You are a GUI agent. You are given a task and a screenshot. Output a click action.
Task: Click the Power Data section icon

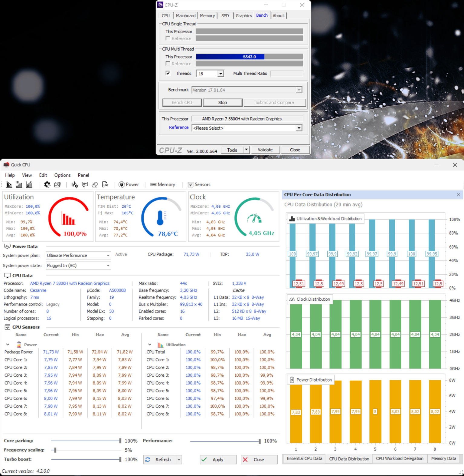coord(7,246)
